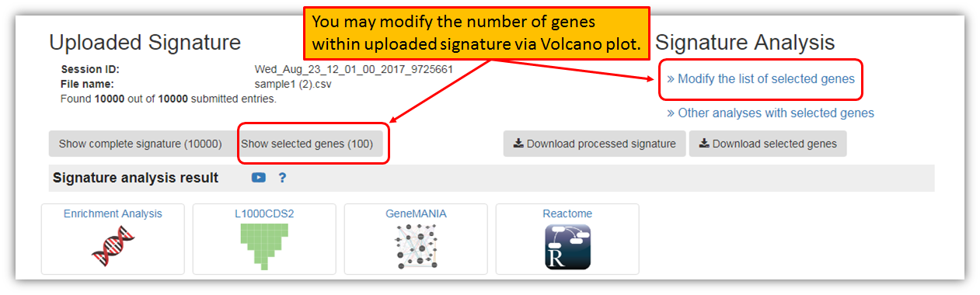Screen dimensions: 980x295
Task: Open Other analyses with selected genes link
Action: pyautogui.click(x=770, y=113)
